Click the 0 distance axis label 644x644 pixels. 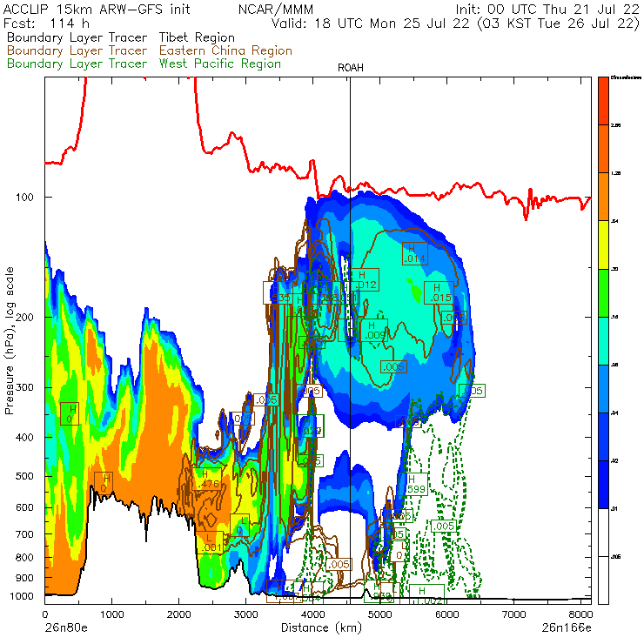tap(44, 614)
